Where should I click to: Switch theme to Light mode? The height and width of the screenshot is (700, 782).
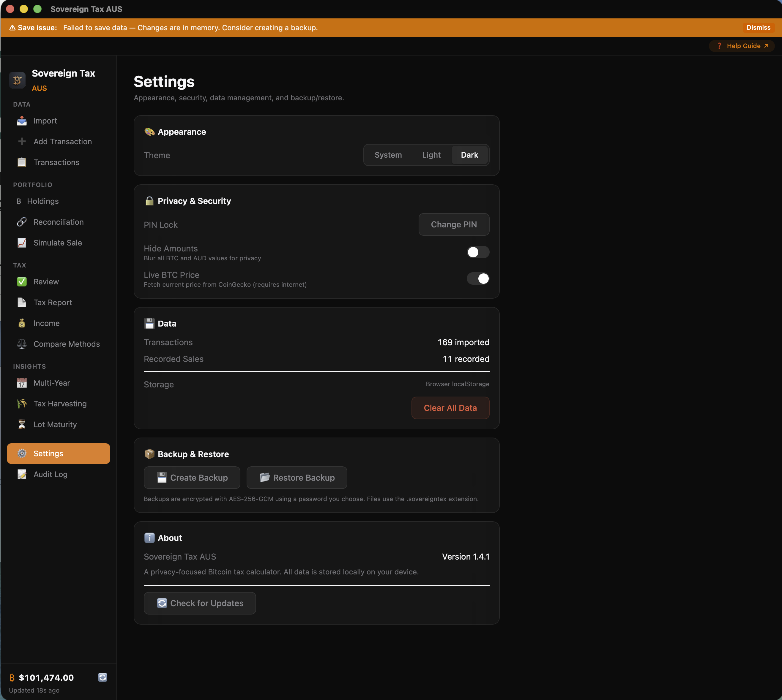431,155
